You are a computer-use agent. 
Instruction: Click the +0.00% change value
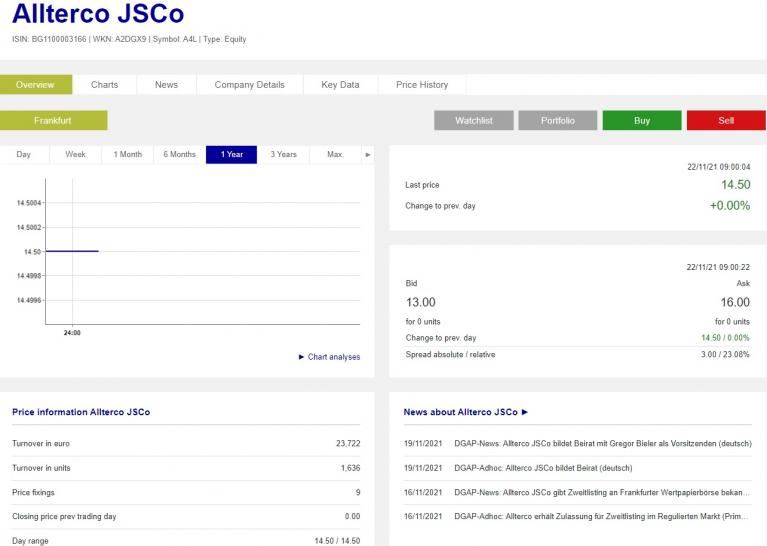730,205
